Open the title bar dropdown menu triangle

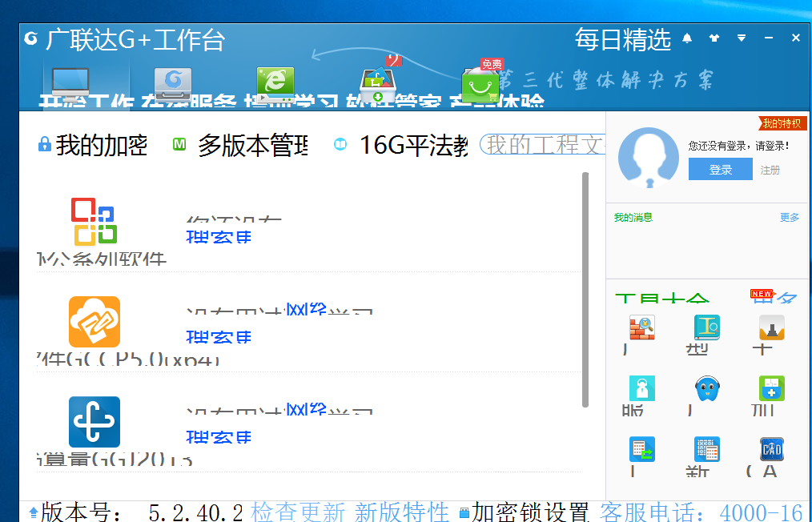[x=742, y=38]
